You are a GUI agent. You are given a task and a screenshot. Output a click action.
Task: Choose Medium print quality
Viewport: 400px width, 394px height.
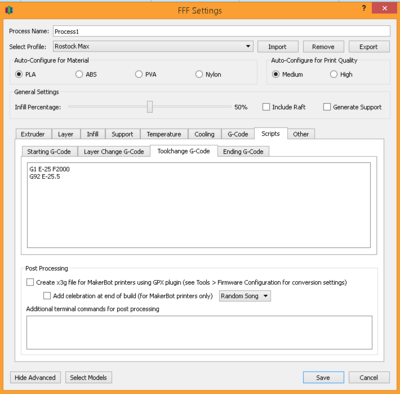[x=276, y=74]
